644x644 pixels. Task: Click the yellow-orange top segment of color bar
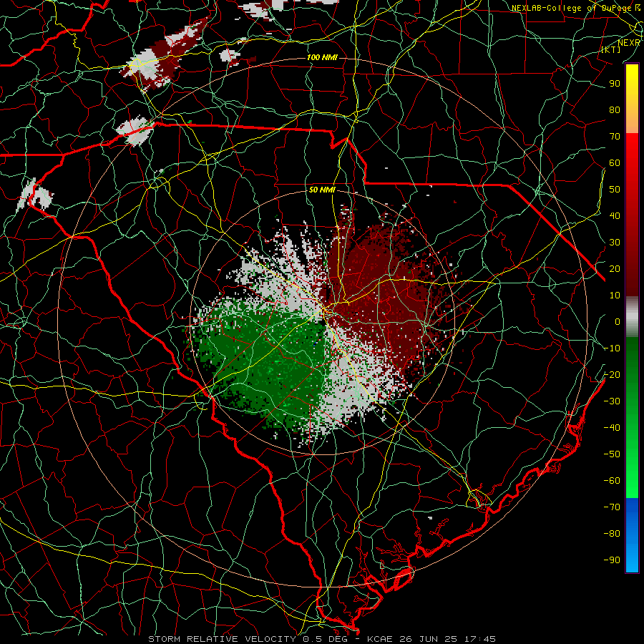click(632, 99)
